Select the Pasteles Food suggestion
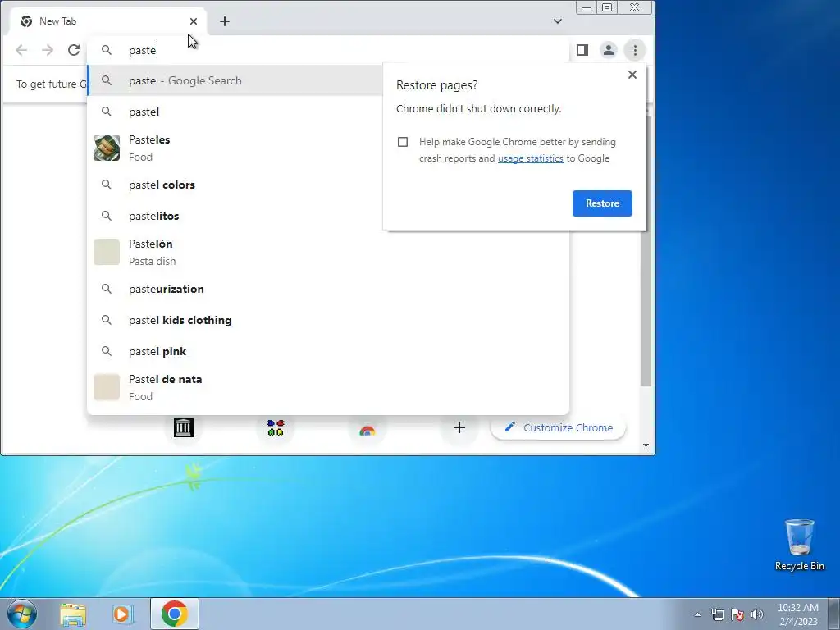The height and width of the screenshot is (630, 840). 235,148
